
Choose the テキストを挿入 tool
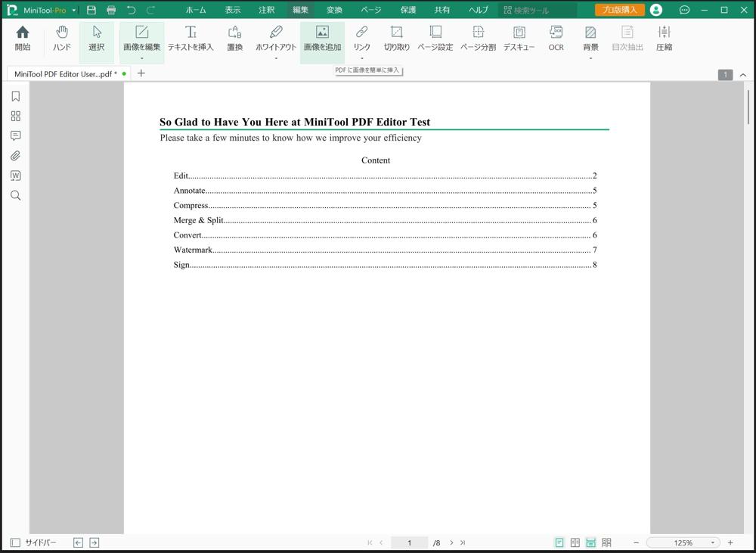click(x=191, y=39)
